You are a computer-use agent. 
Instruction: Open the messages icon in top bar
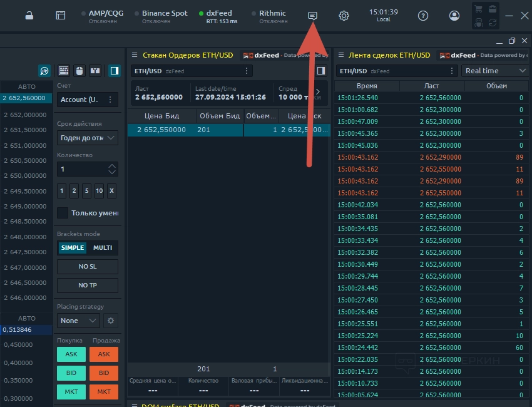(x=313, y=16)
